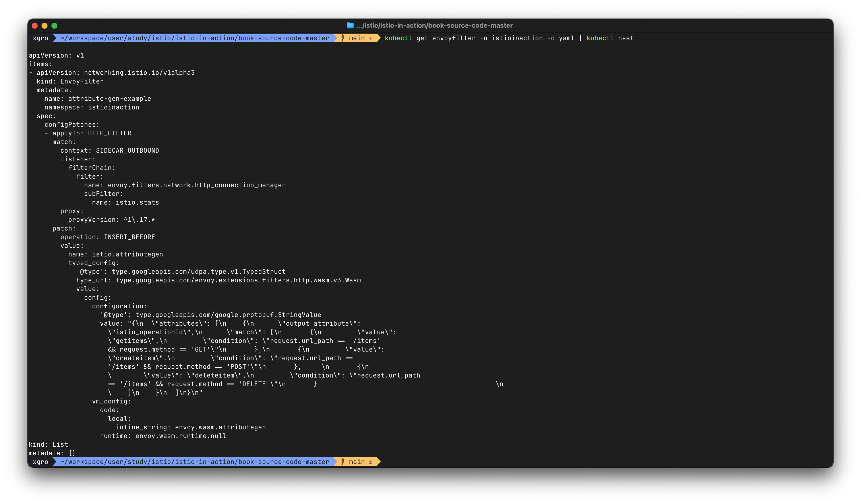The width and height of the screenshot is (861, 504).
Task: Click the 'typed_config:' line
Action: (x=94, y=263)
